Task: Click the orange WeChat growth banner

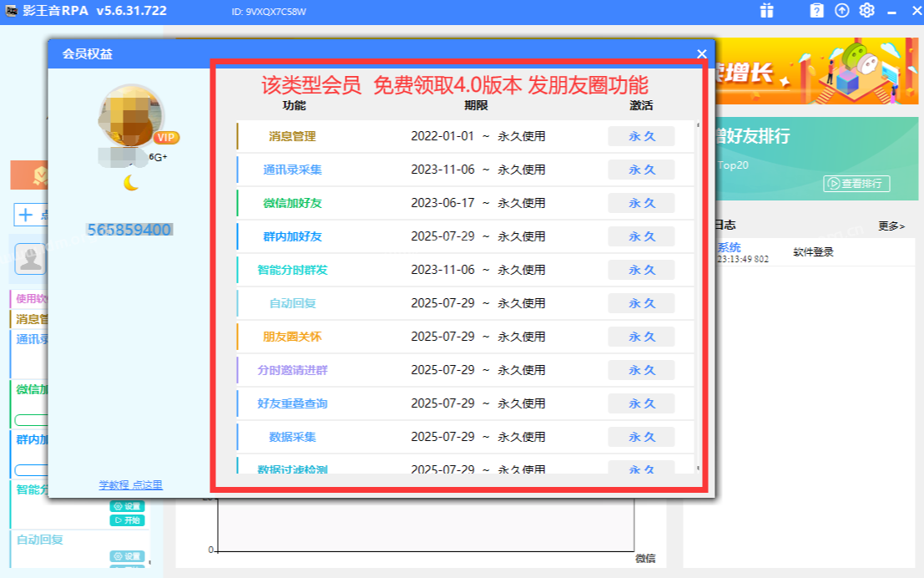Action: coord(816,71)
